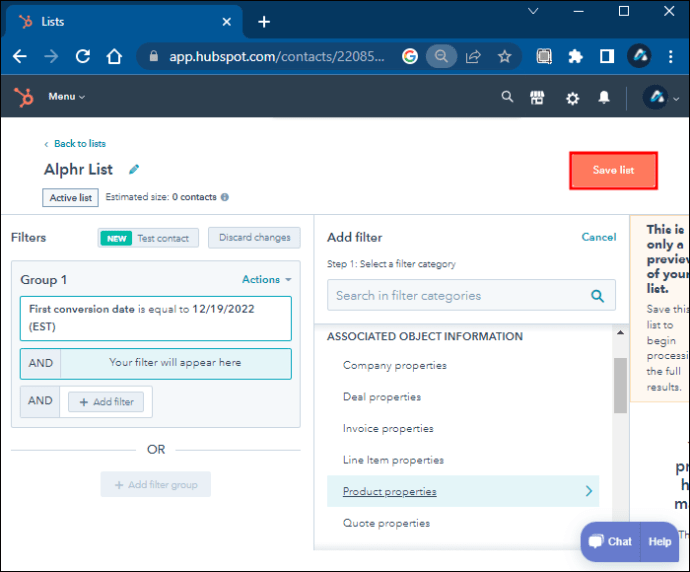
Task: Click the magnifier icon in filter category search
Action: pyautogui.click(x=597, y=296)
